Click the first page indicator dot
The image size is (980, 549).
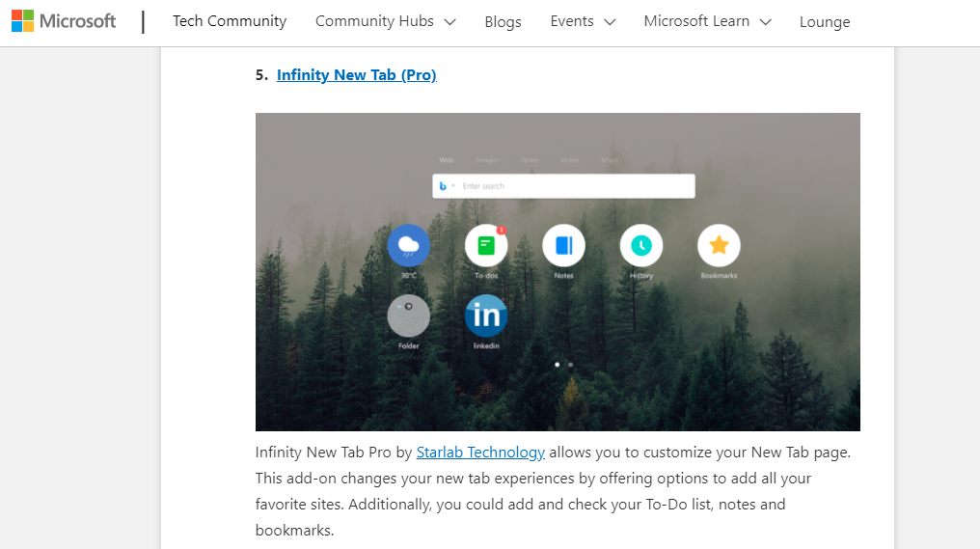558,365
